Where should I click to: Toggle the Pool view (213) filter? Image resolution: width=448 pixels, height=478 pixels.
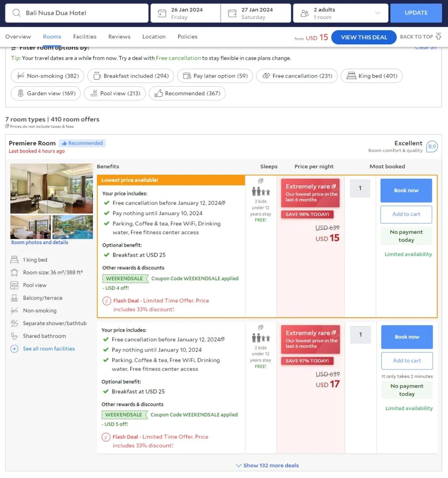pyautogui.click(x=114, y=93)
